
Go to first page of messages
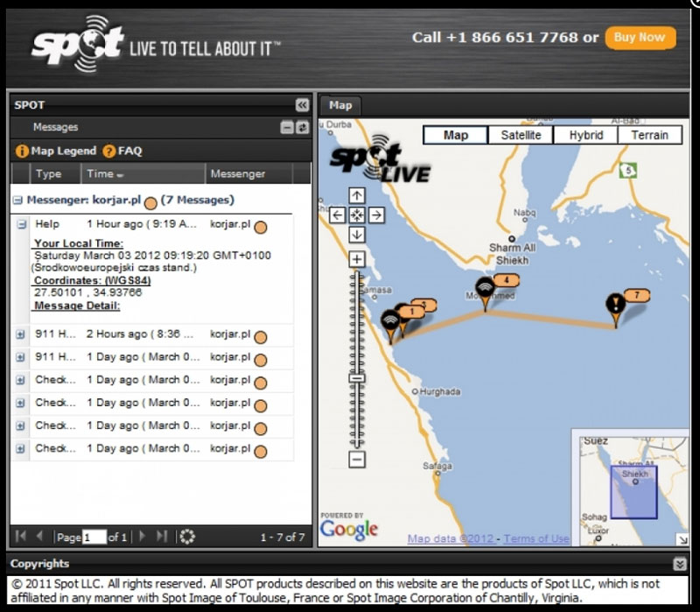tap(20, 536)
